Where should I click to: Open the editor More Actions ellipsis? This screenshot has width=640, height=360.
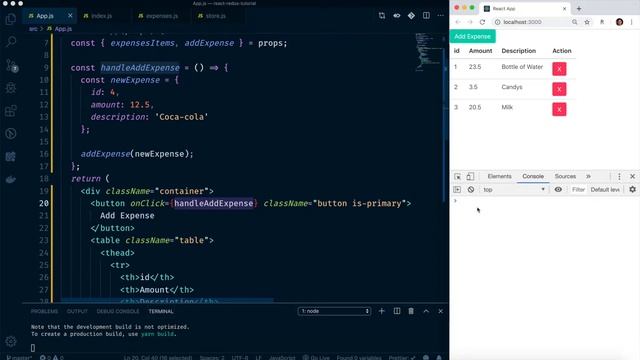point(440,16)
